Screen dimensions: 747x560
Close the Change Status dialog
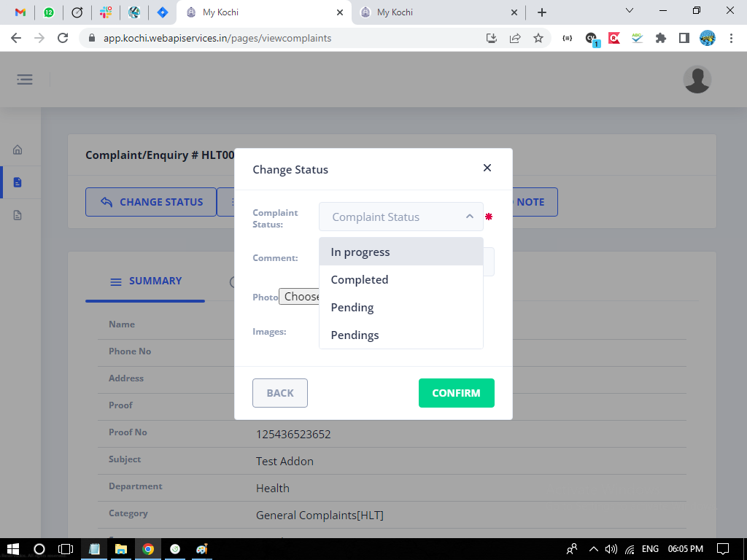pos(487,168)
